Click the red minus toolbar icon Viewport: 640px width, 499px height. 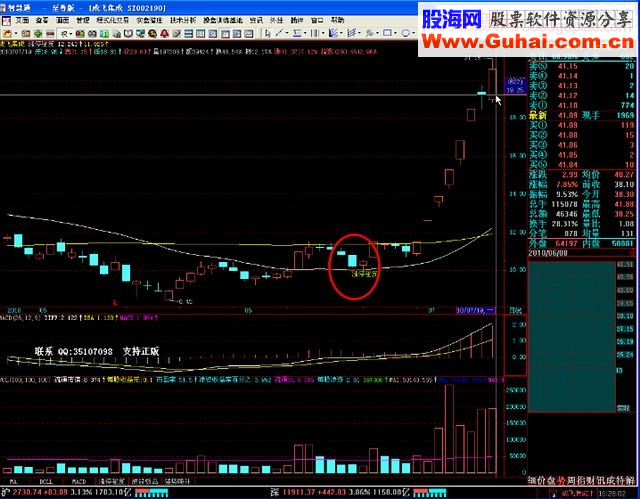pyautogui.click(x=50, y=33)
